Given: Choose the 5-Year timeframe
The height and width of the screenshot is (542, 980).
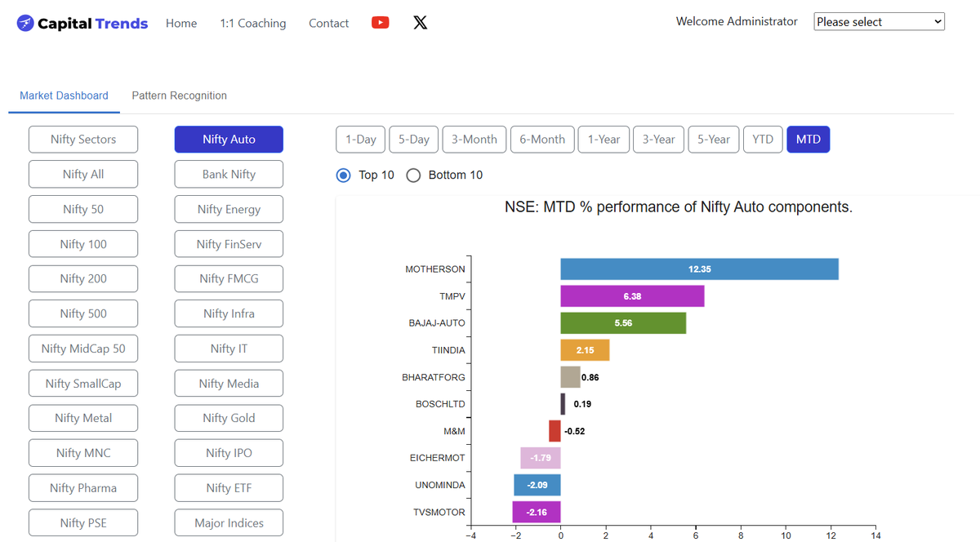Looking at the screenshot, I should pyautogui.click(x=714, y=140).
